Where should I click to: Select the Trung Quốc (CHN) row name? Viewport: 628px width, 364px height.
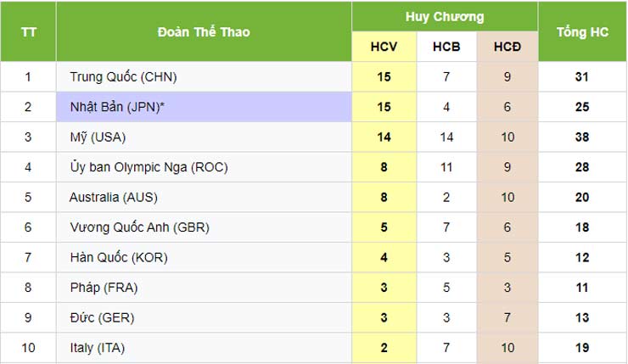point(123,77)
